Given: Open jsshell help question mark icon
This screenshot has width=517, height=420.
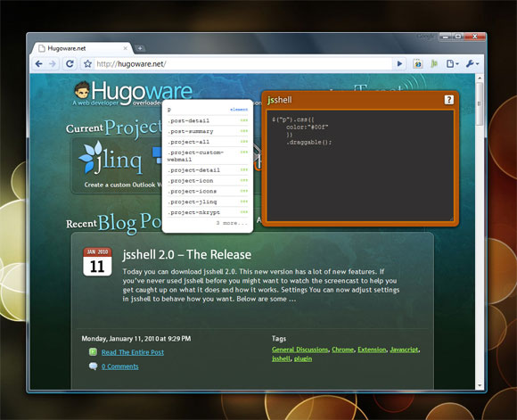Looking at the screenshot, I should (448, 100).
